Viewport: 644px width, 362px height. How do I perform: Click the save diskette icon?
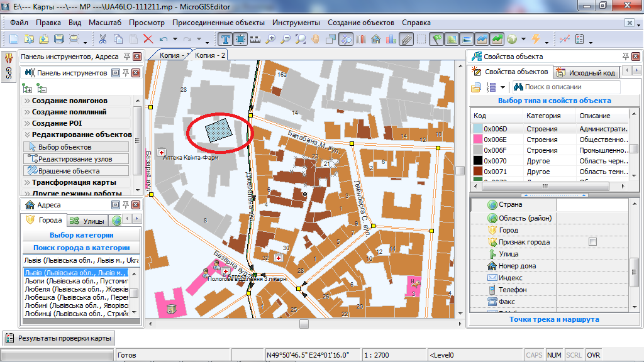click(59, 39)
